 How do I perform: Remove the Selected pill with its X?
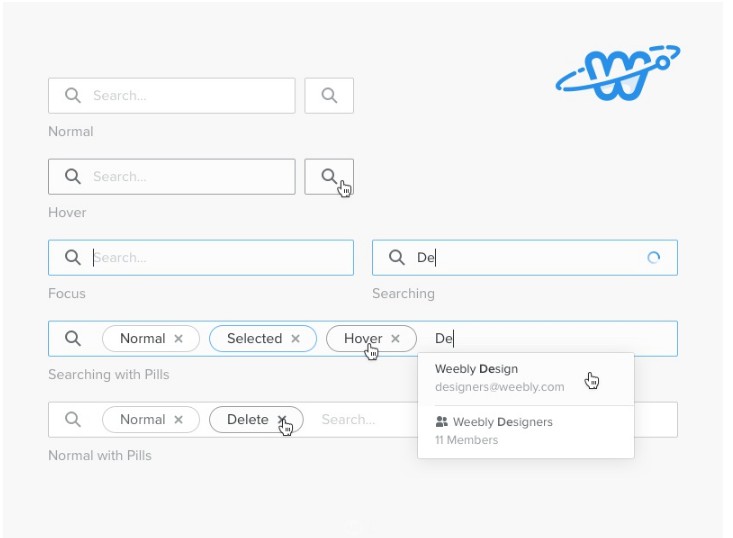tap(296, 339)
